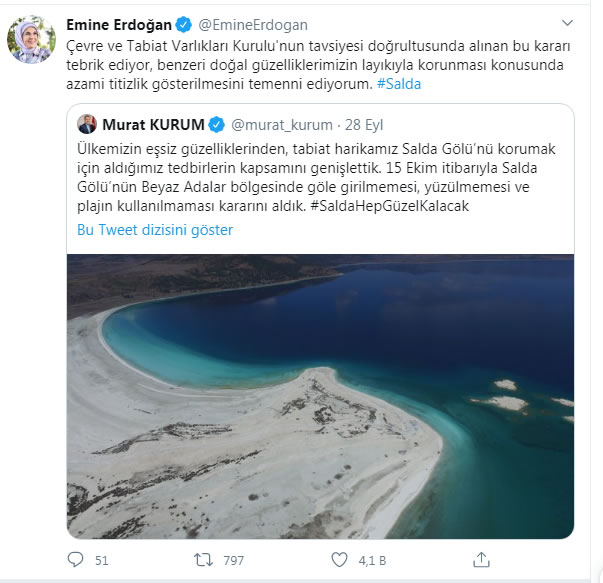Click Murat KURUM's verified badge
This screenshot has height=583, width=603.
tap(217, 125)
